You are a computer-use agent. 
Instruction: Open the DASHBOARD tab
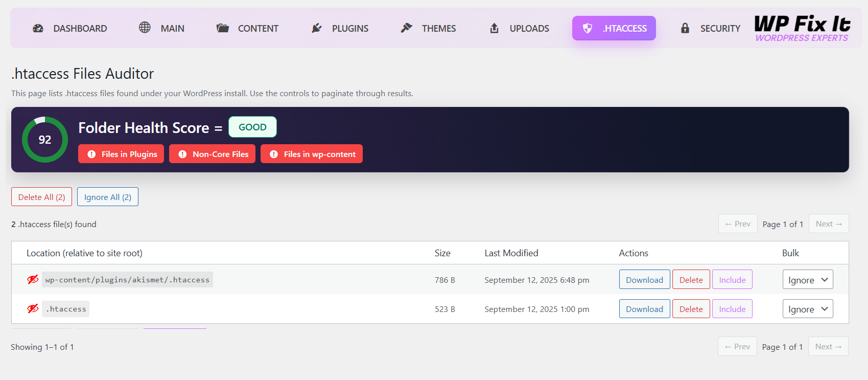pos(70,28)
